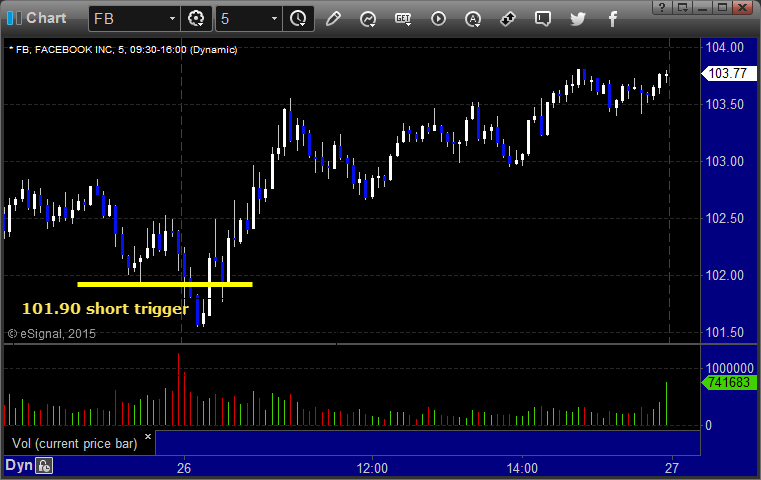Click the 101.50 price axis label
761x480 pixels.
tap(725, 332)
